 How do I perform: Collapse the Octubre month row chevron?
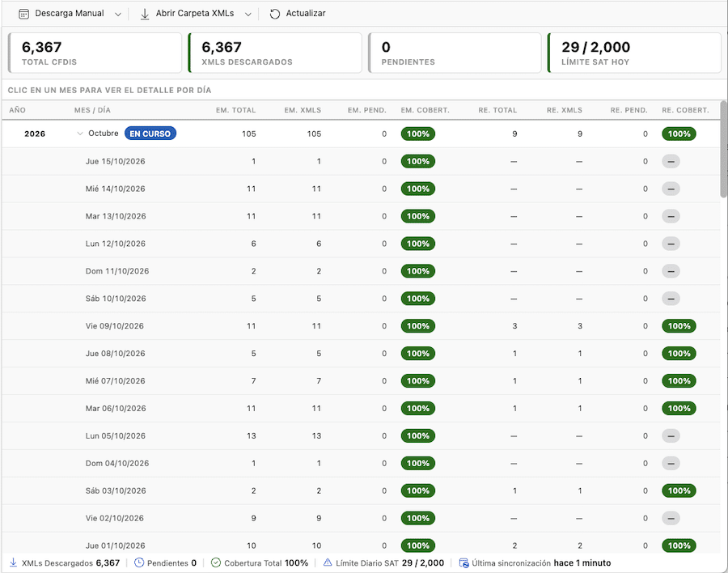[x=80, y=134]
